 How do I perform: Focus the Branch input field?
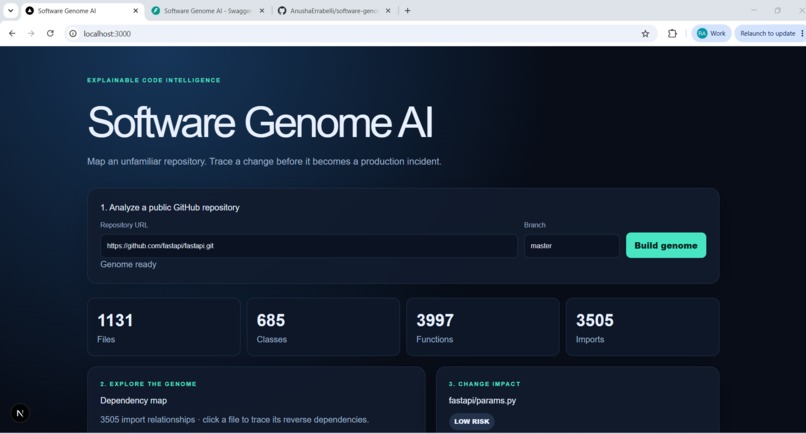572,246
